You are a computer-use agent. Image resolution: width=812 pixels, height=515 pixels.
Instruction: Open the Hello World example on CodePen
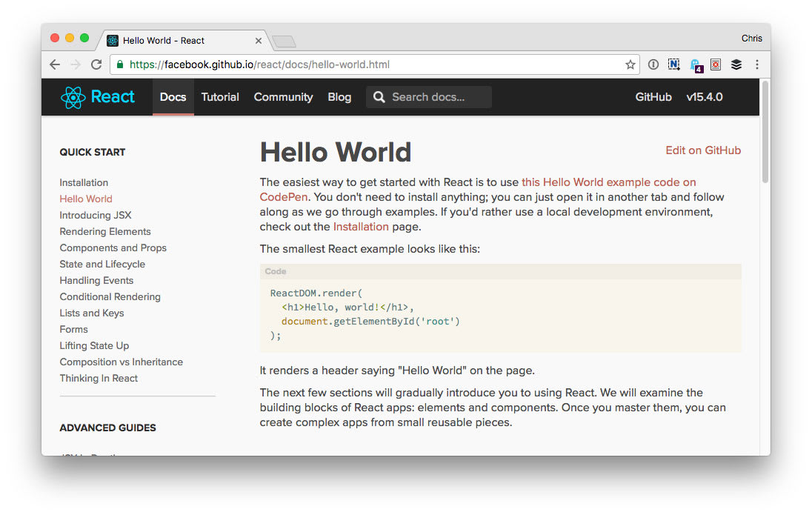(608, 182)
